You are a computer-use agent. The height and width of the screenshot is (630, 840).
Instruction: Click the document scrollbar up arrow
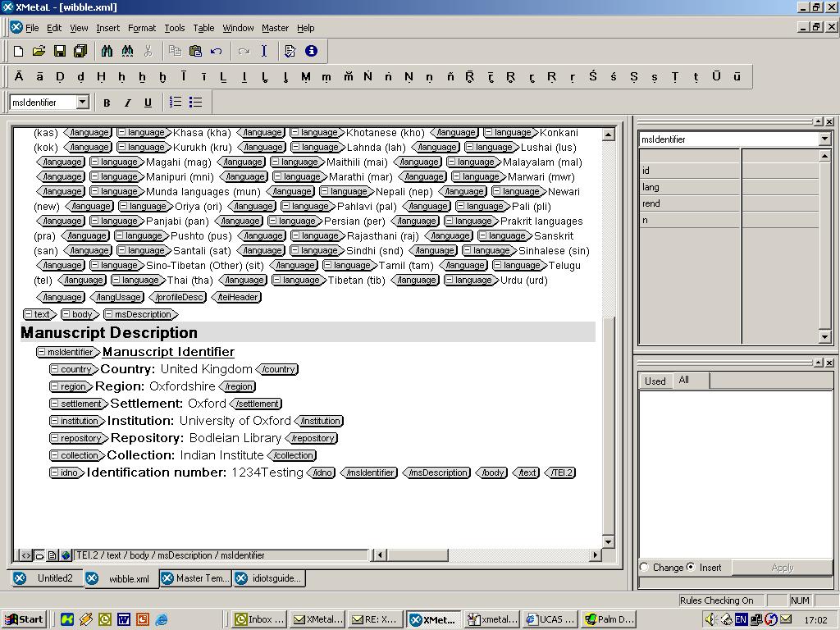608,134
